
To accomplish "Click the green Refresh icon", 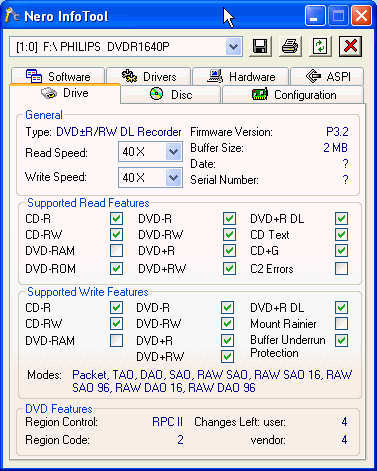I will coord(320,46).
